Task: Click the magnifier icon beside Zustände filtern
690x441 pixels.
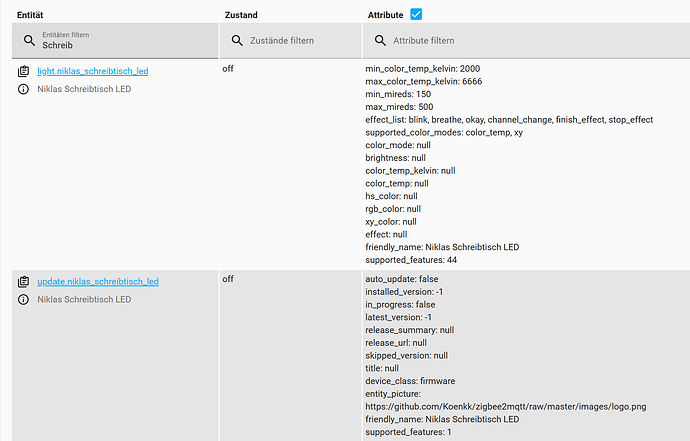Action: click(x=238, y=41)
